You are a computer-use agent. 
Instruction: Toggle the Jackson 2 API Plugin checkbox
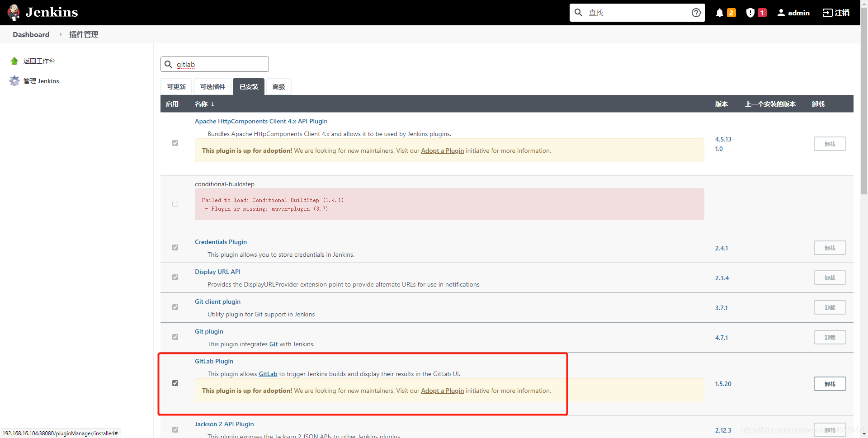175,430
